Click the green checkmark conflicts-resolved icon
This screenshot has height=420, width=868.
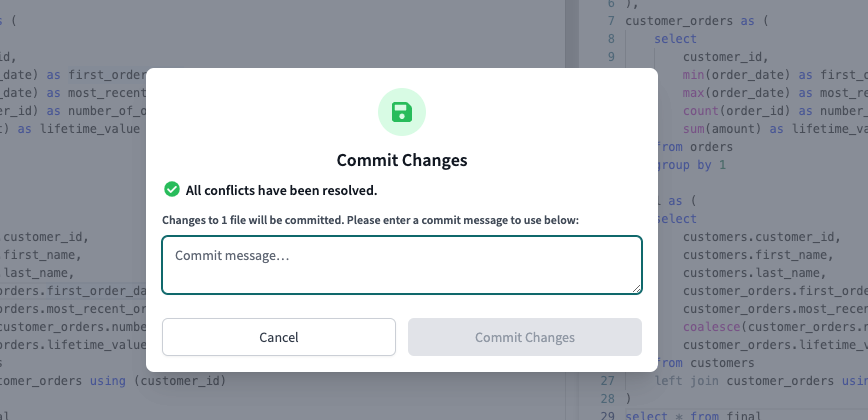172,189
